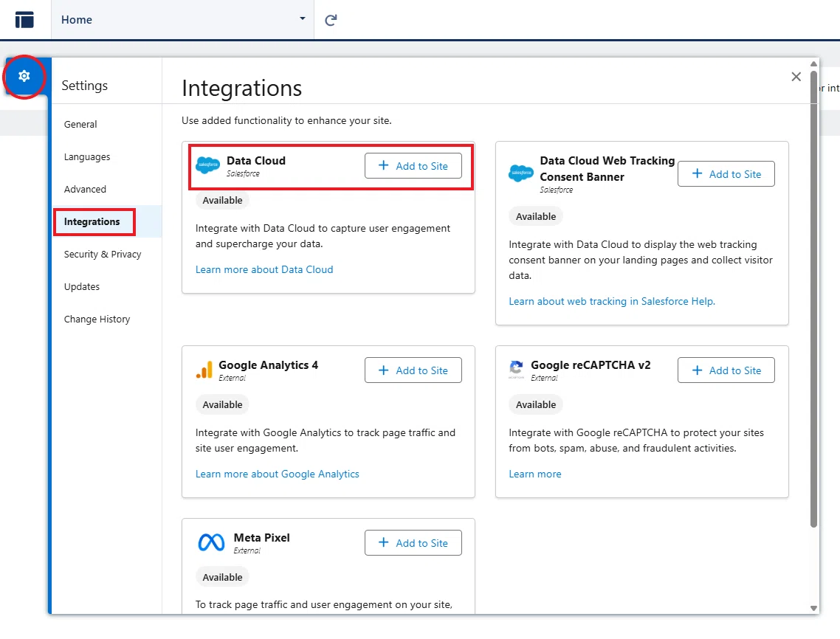This screenshot has height=639, width=840.
Task: Click the scrollbar up arrow
Action: [813, 63]
